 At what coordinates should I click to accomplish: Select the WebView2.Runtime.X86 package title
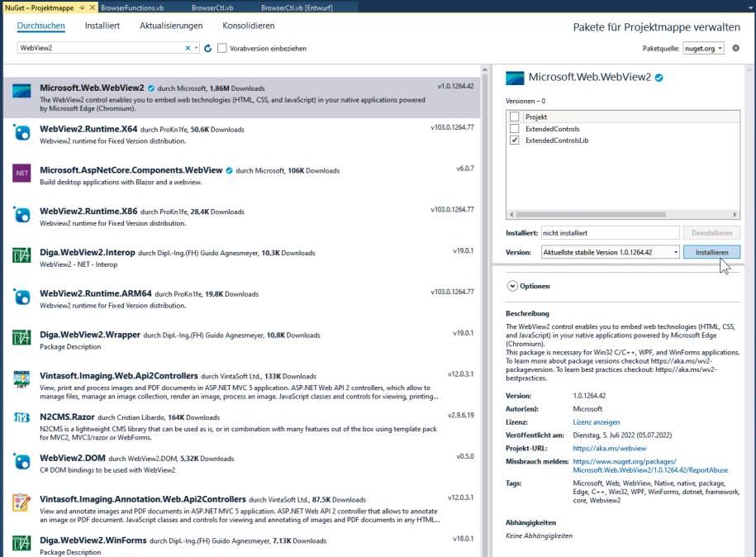88,212
